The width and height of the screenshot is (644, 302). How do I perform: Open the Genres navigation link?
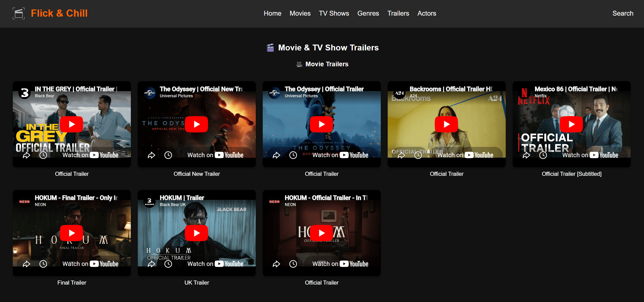368,13
